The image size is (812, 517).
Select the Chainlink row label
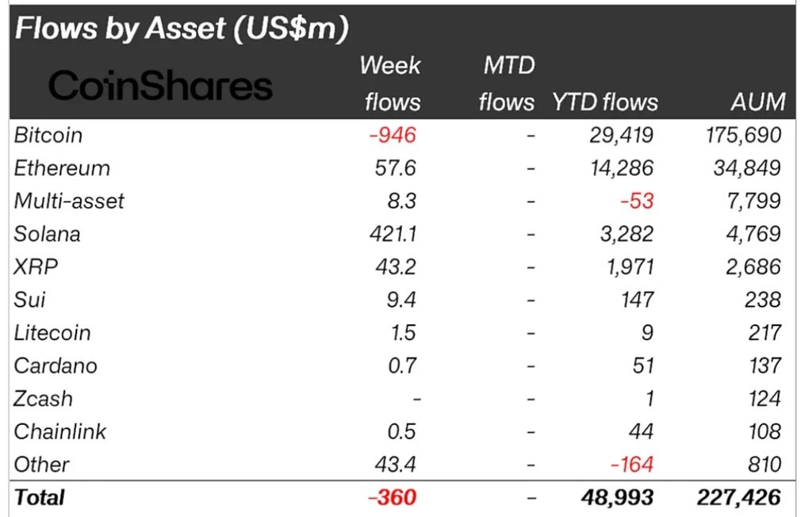coord(60,431)
